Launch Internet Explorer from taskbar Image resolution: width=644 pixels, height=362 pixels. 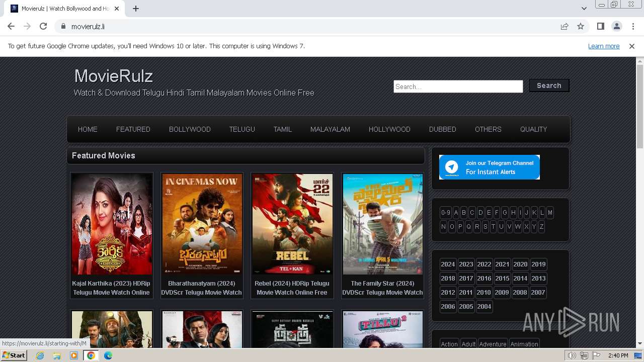tap(40, 355)
